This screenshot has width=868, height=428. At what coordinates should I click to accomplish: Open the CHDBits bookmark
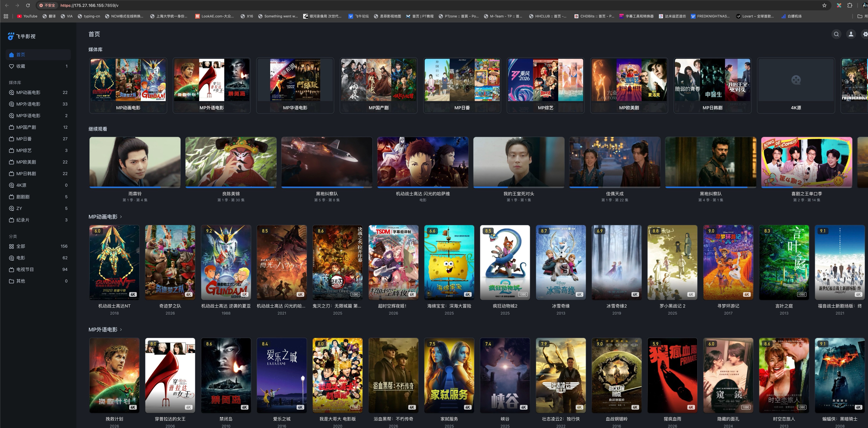[x=594, y=16]
